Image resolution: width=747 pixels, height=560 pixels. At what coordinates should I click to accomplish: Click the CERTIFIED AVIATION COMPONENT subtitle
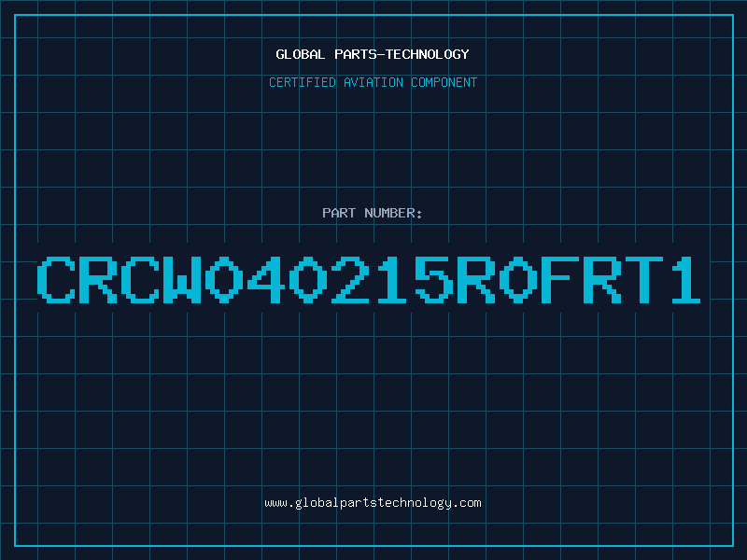click(373, 82)
